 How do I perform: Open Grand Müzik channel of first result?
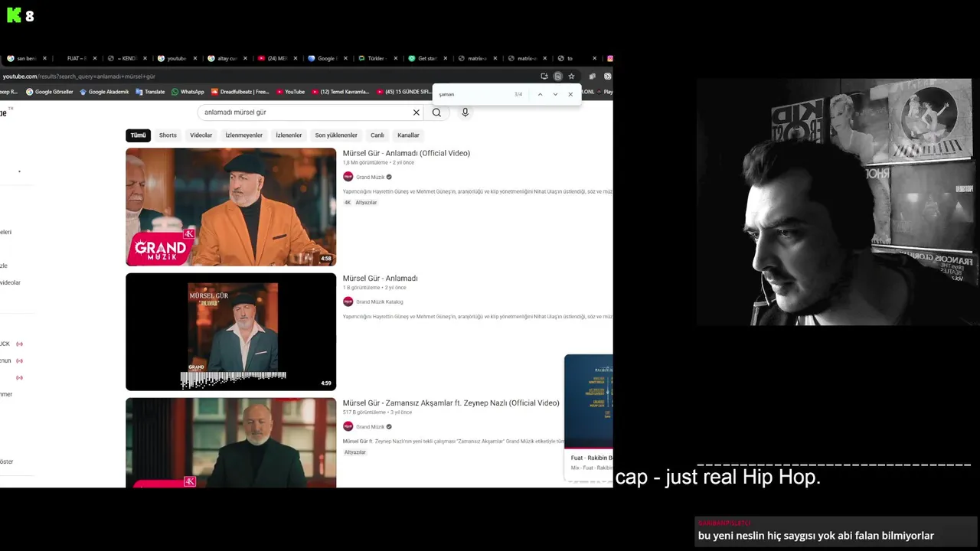[x=371, y=177]
